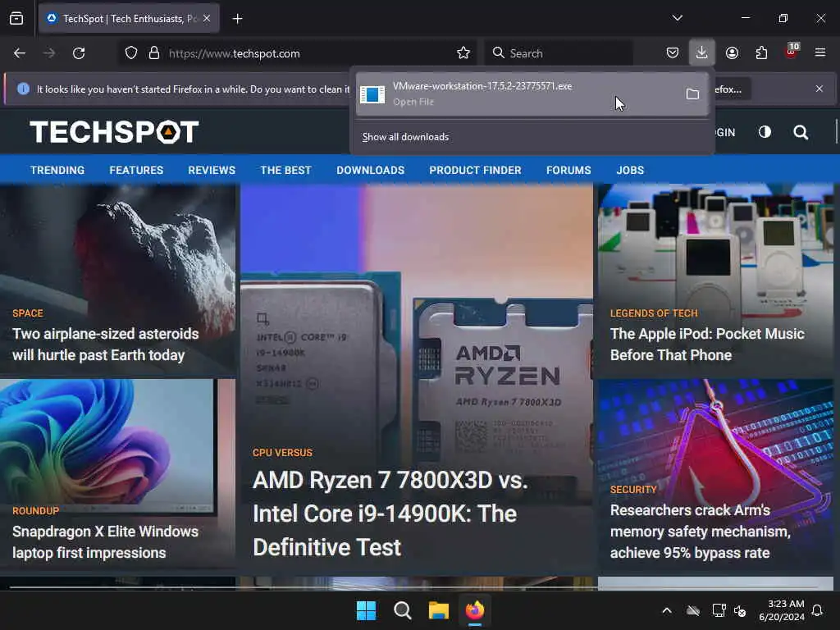Image resolution: width=840 pixels, height=630 pixels.
Task: Read Two airplane-sized asteroids article
Action: pyautogui.click(x=106, y=345)
